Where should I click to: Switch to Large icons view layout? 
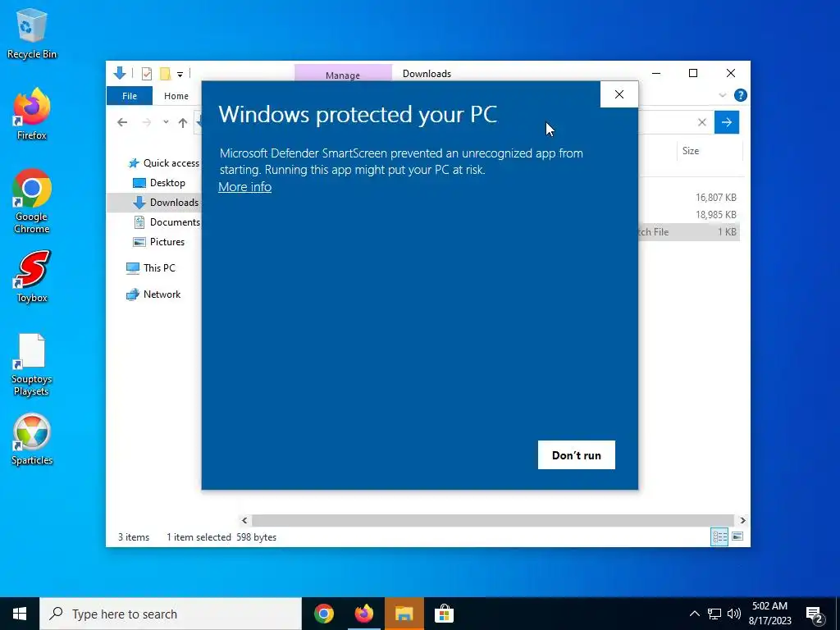(737, 536)
